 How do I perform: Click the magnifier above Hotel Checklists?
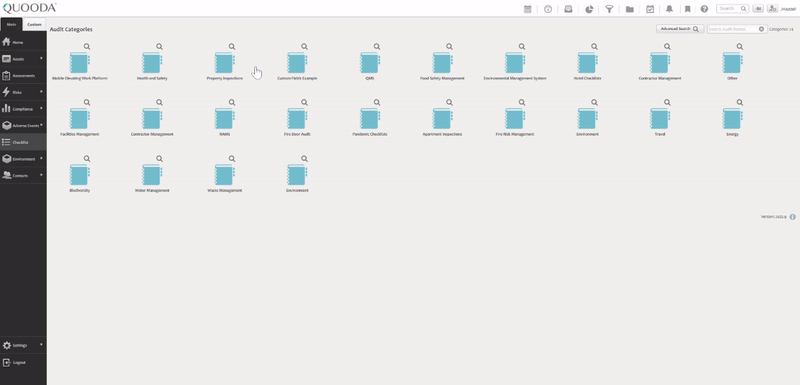coord(594,46)
